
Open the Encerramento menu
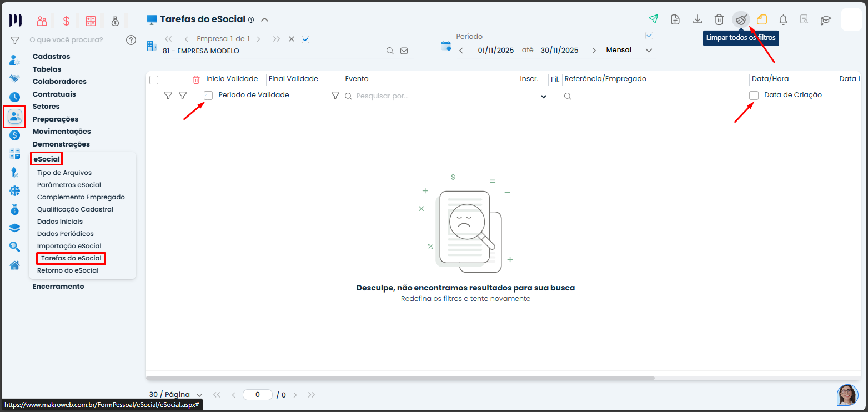tap(58, 287)
